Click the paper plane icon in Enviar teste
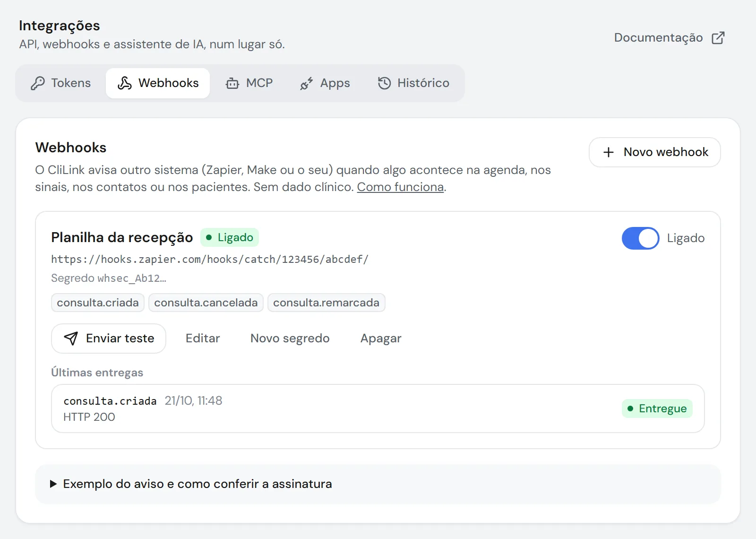756x539 pixels. point(71,339)
